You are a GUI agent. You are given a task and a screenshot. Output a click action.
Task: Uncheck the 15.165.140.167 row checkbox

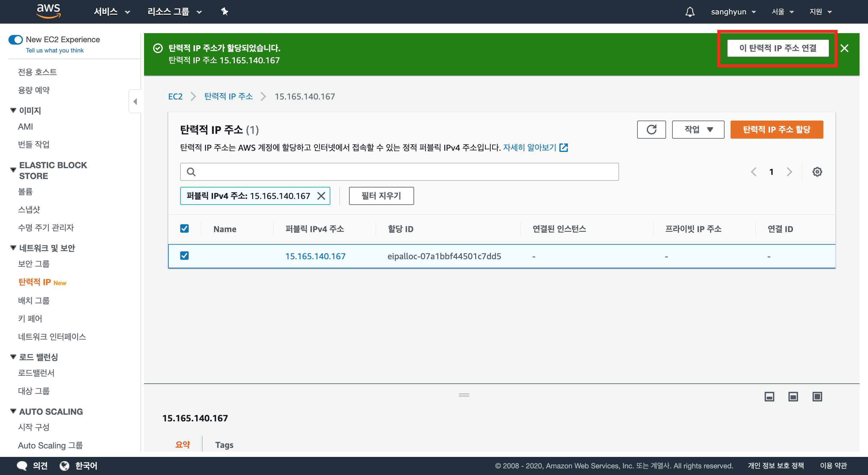pos(184,256)
